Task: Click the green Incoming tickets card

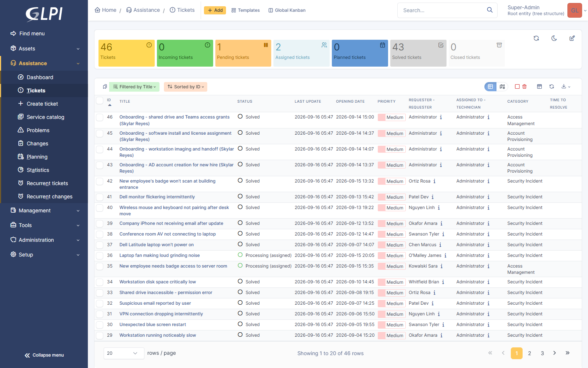Action: point(185,53)
